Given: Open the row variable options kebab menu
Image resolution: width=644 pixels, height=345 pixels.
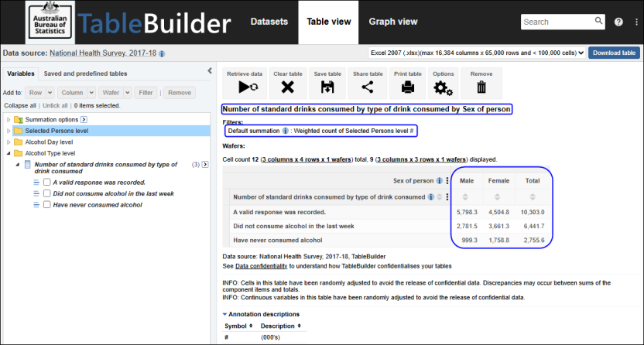Looking at the screenshot, I should coord(447,197).
